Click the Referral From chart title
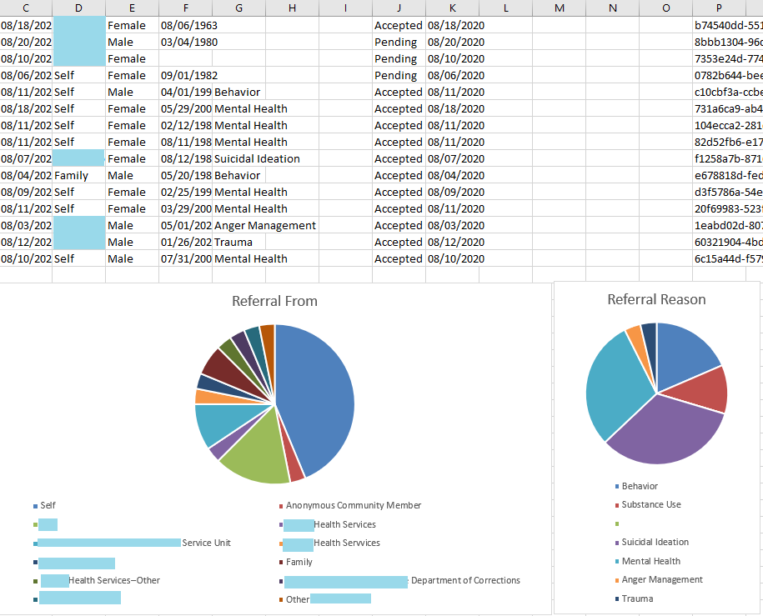The image size is (763, 616). 274,300
